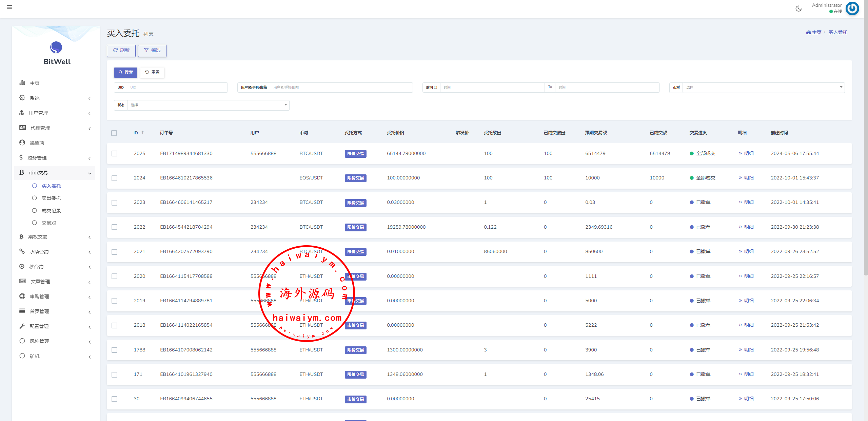The image size is (868, 421).
Task: Click the 财务管理 dollar icon
Action: pyautogui.click(x=21, y=157)
